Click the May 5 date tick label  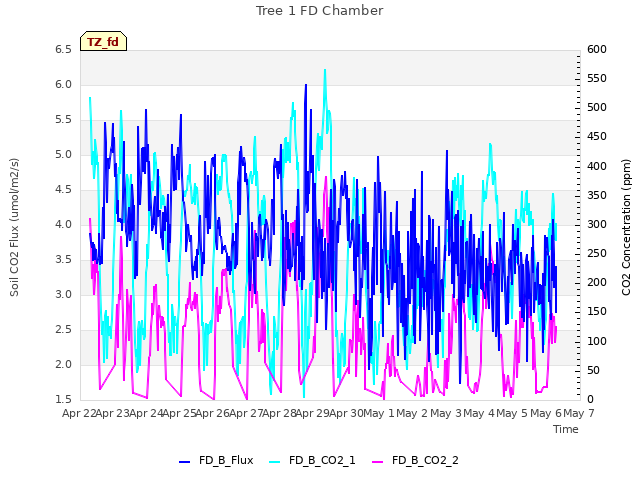pyautogui.click(x=512, y=413)
